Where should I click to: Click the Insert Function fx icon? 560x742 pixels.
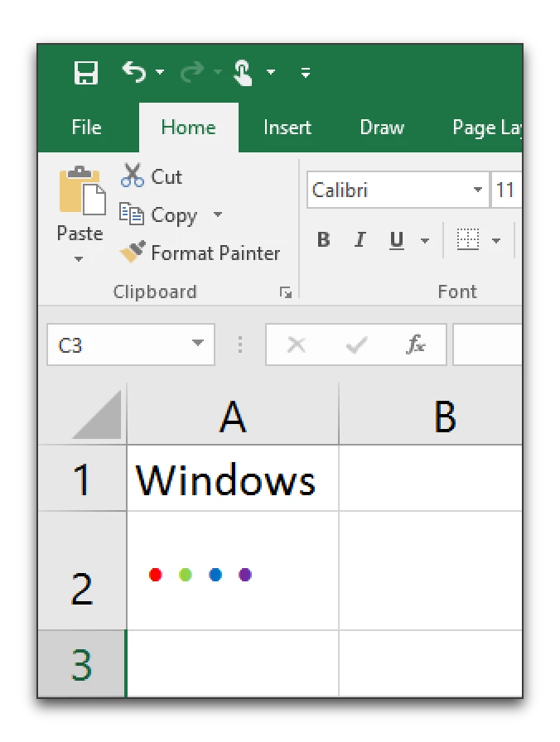[416, 344]
